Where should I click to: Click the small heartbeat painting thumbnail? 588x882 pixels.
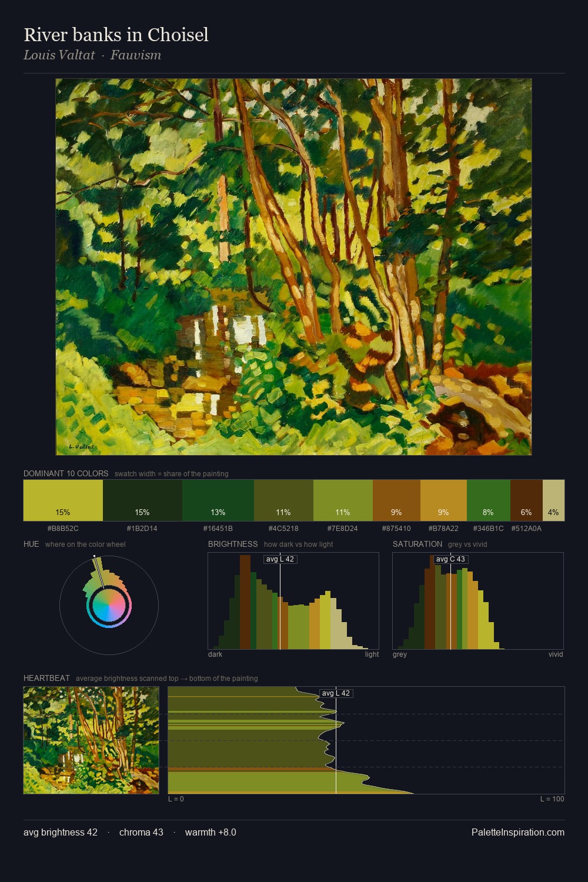pos(91,740)
